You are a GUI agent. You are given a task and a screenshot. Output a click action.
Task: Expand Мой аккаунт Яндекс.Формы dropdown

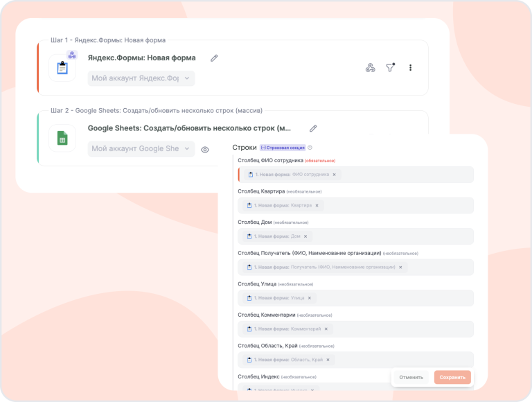click(141, 78)
